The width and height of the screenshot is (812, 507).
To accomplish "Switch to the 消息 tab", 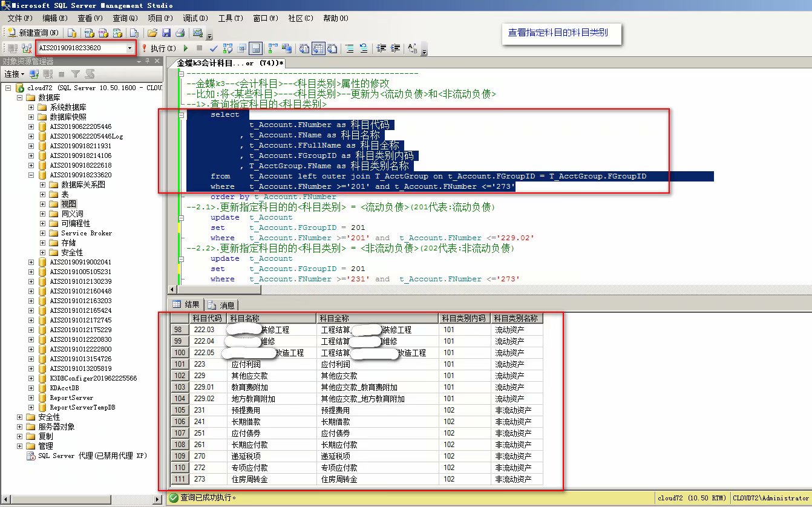I will [221, 305].
